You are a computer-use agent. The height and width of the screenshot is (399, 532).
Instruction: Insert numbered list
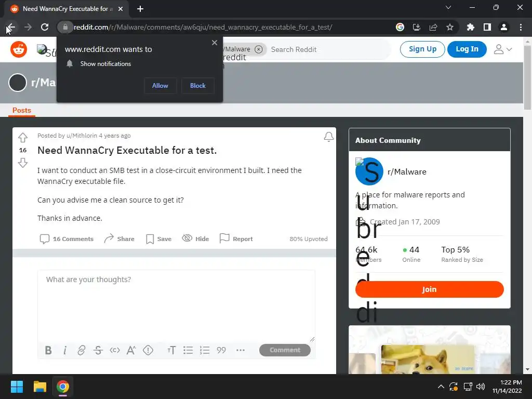205,350
